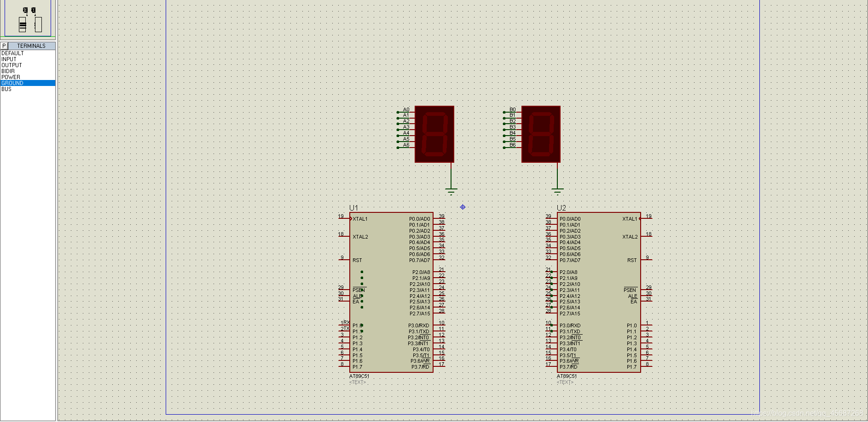868x422 pixels.
Task: Click wire label B4 on right display
Action: pyautogui.click(x=513, y=133)
